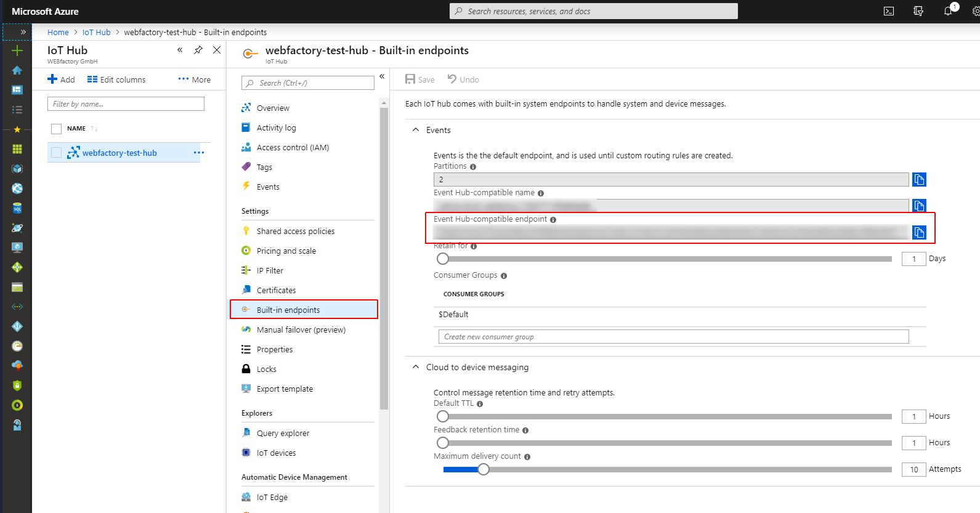Open Shared access policies settings
This screenshot has width=980, height=513.
point(296,232)
